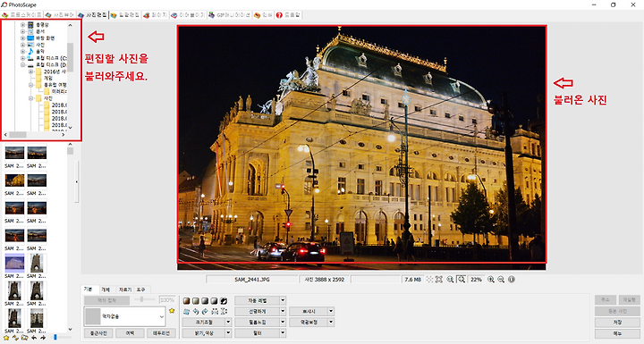The width and height of the screenshot is (644, 344).
Task: Open the 밝기,색상 dropdown arrow
Action: (x=228, y=333)
